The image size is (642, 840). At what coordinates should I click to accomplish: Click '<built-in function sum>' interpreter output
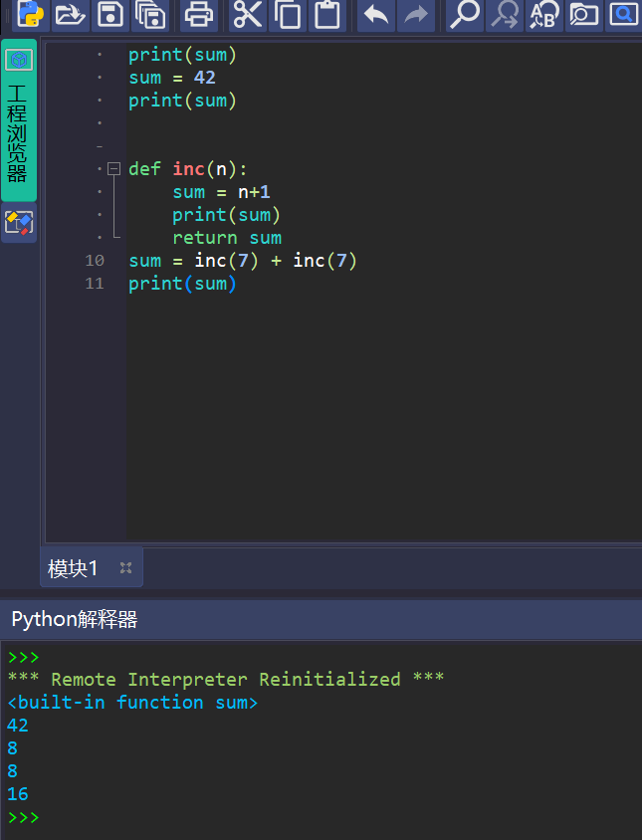coord(132,703)
